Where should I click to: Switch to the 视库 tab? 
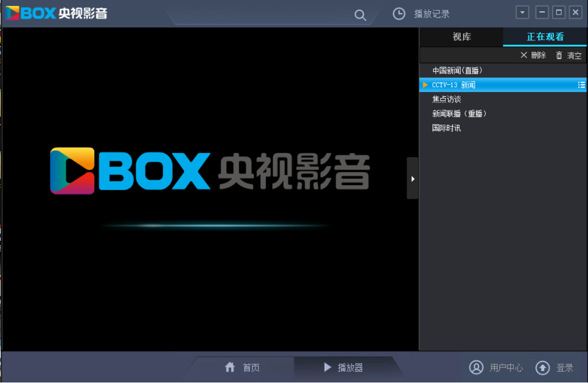(x=461, y=37)
